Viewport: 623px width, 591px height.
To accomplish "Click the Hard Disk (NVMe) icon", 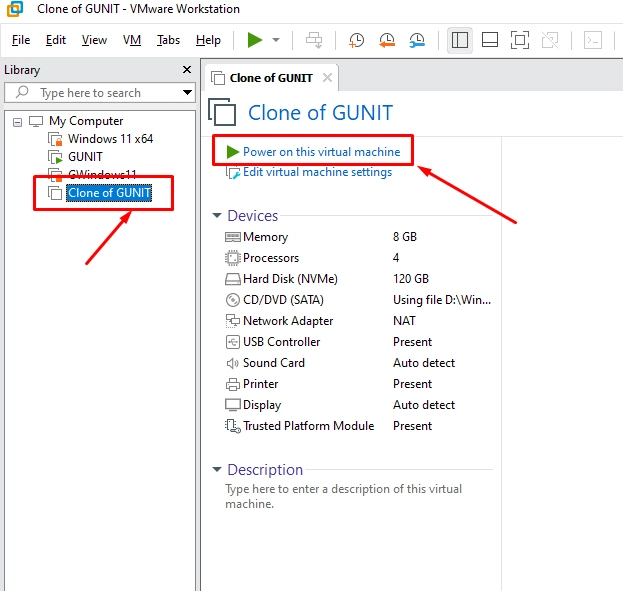I will click(x=232, y=279).
